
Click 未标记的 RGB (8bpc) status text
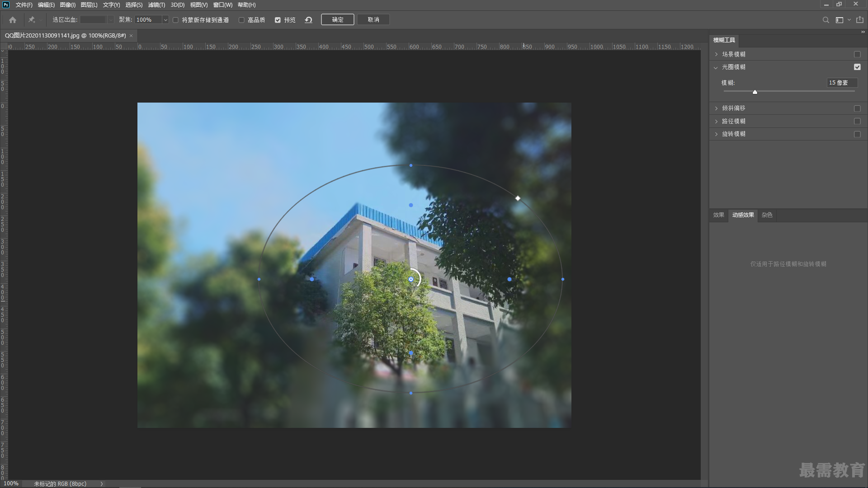tap(60, 483)
